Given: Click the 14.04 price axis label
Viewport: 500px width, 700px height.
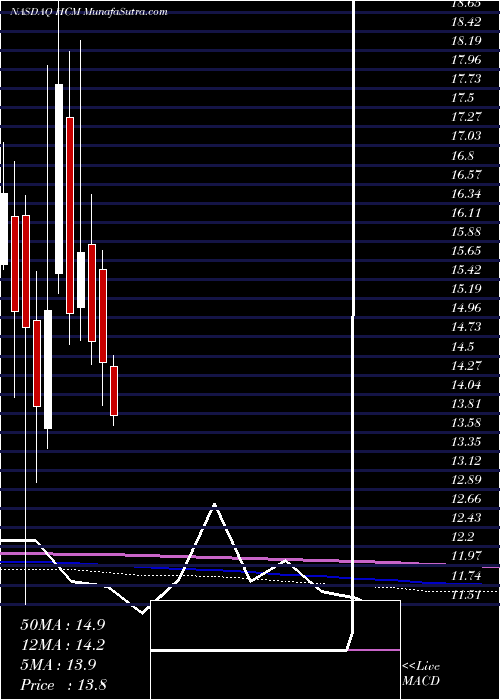Looking at the screenshot, I should click(466, 384).
